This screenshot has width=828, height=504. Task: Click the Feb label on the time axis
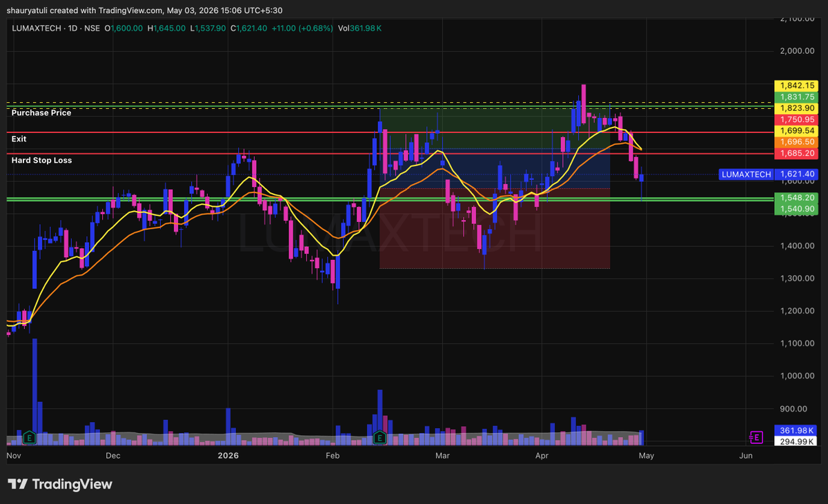(333, 456)
